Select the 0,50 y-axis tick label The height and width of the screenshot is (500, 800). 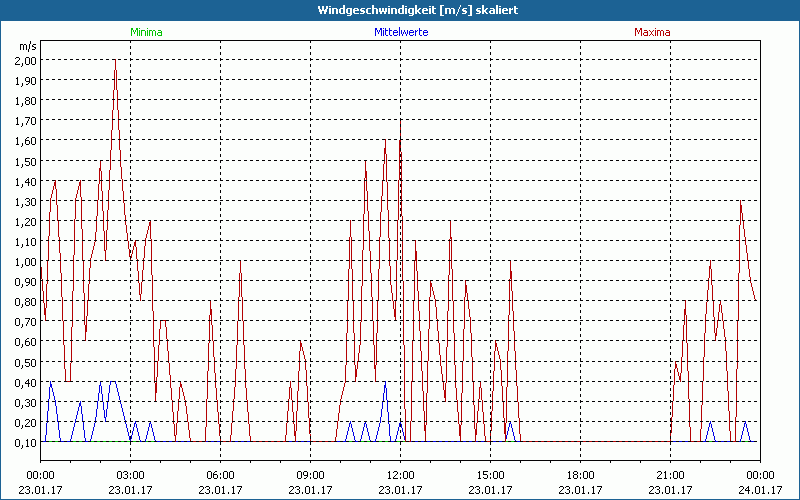point(26,362)
